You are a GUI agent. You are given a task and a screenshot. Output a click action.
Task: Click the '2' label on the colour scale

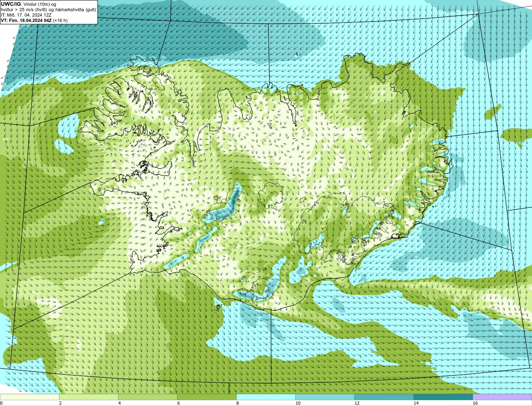(60, 403)
